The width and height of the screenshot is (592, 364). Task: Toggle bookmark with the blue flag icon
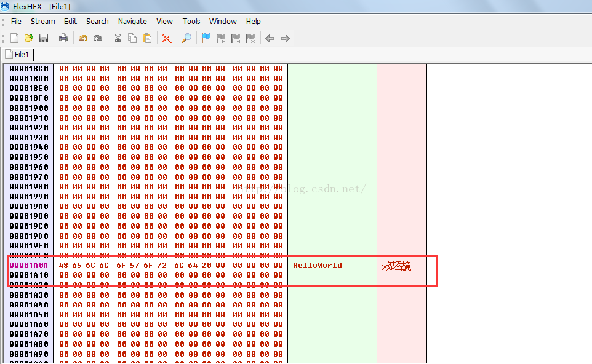pos(206,38)
